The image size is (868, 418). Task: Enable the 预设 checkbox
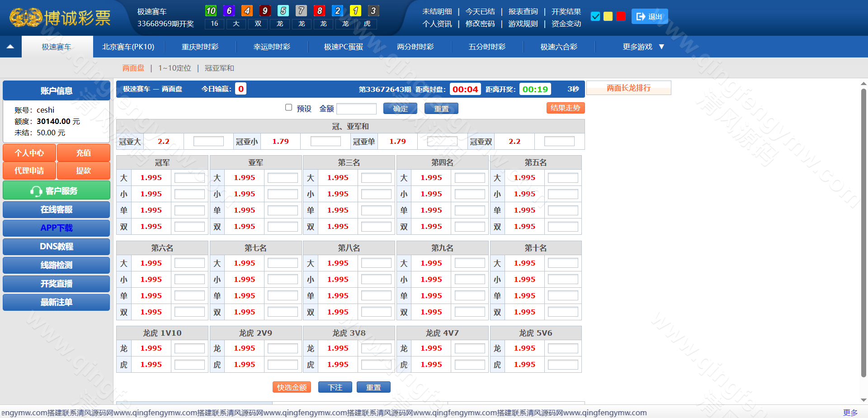tap(288, 108)
